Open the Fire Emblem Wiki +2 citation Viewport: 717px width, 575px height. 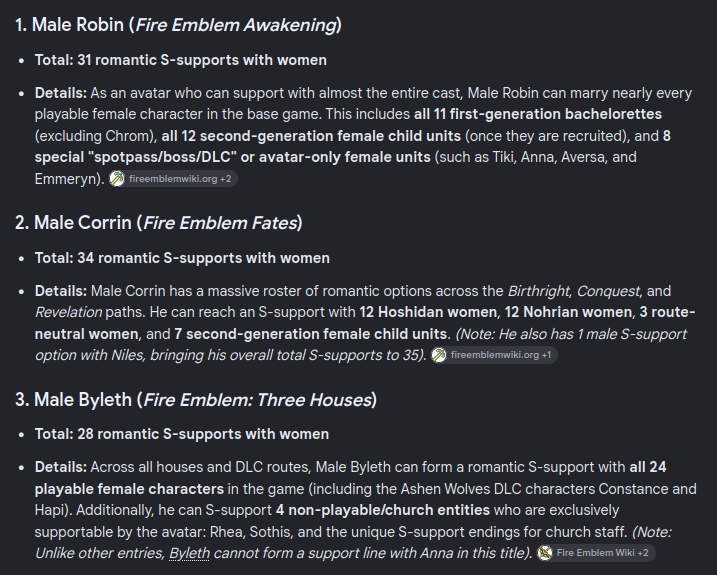pos(595,553)
